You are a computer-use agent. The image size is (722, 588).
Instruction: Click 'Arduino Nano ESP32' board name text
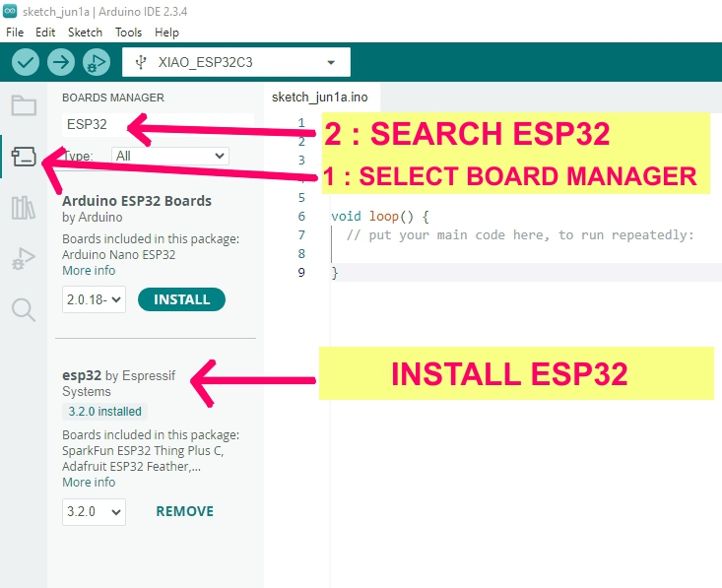pyautogui.click(x=119, y=255)
